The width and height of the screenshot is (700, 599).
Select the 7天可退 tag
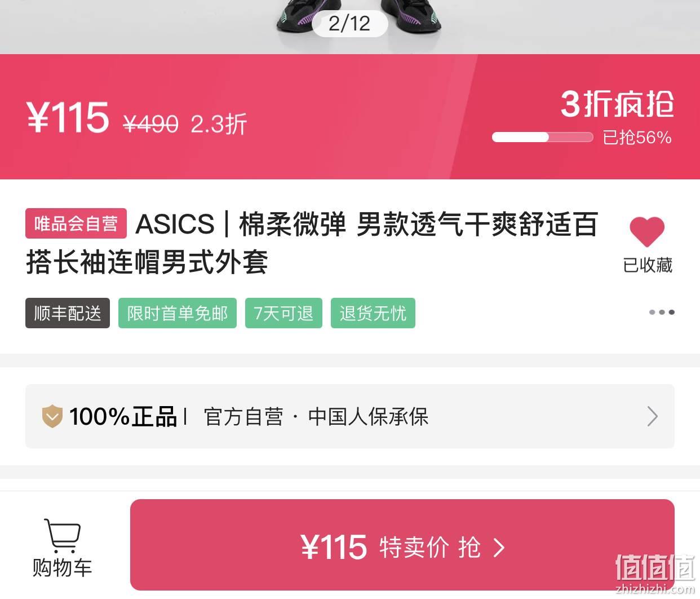point(283,313)
